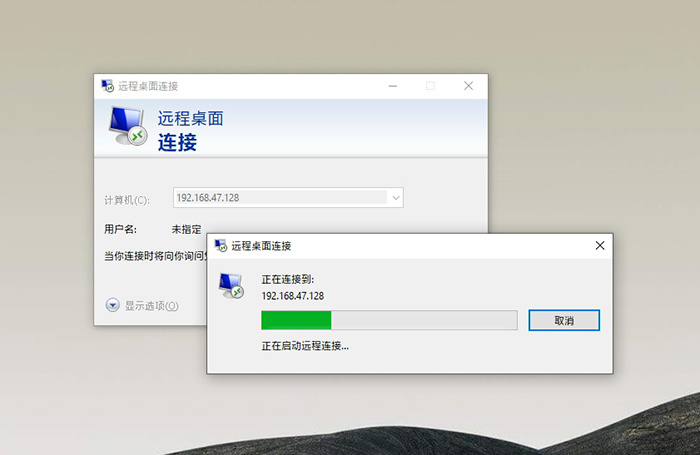The width and height of the screenshot is (700, 455).
Task: Click the round arrow icon next to 显示选项
Action: coord(112,305)
